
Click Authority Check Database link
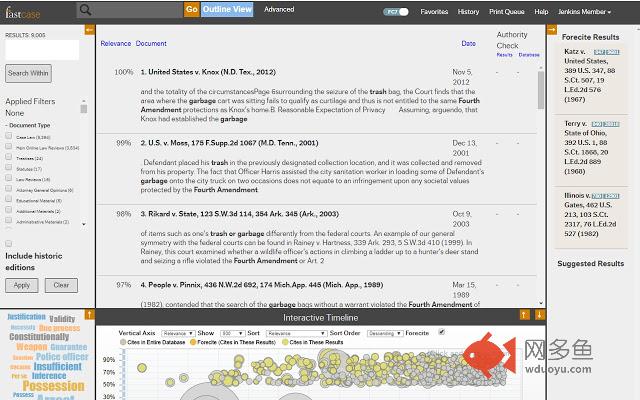[529, 55]
